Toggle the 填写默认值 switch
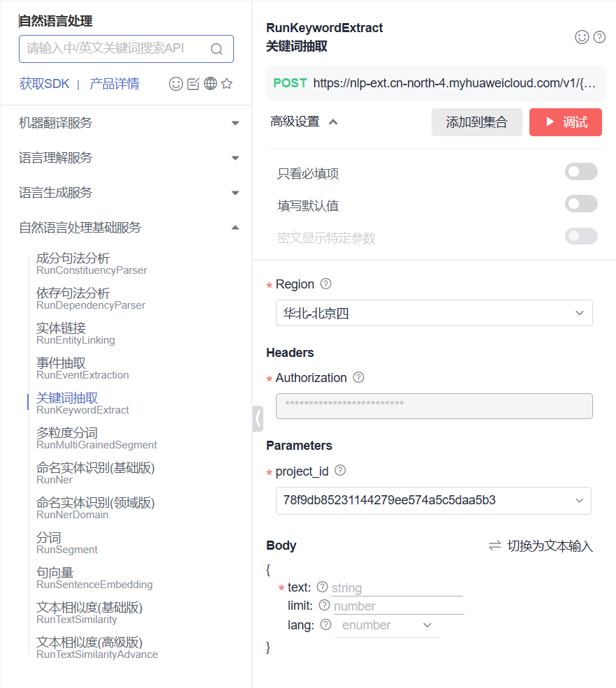Image resolution: width=616 pixels, height=688 pixels. pos(581,203)
